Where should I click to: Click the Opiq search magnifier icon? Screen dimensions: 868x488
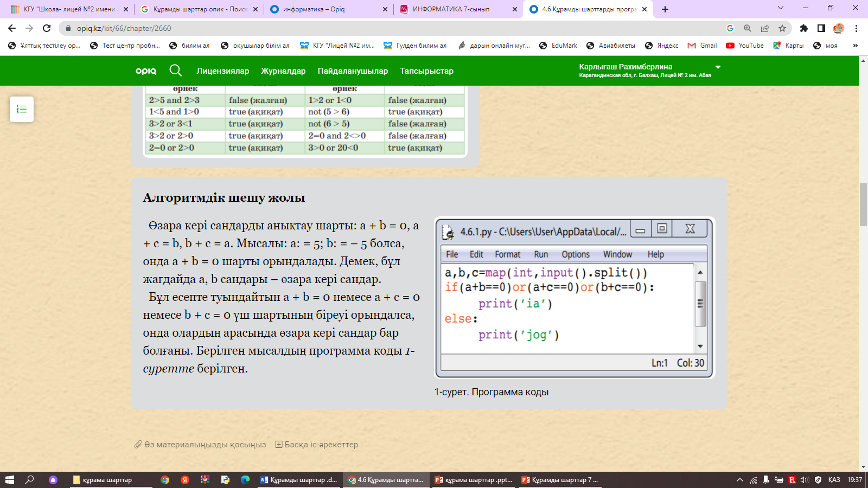coord(175,70)
